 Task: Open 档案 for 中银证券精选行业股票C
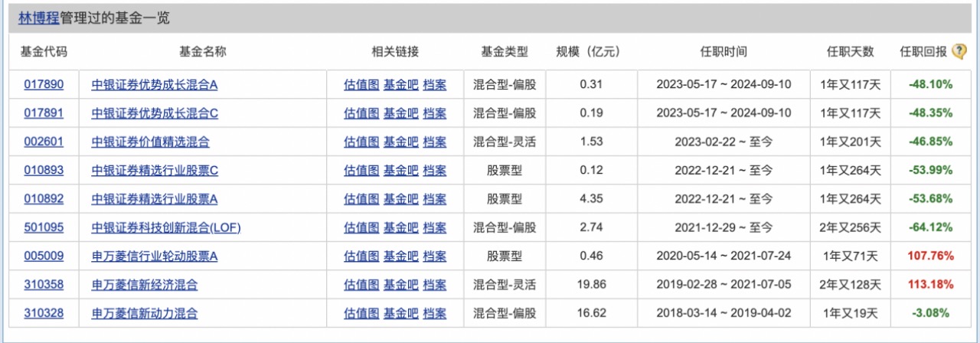[x=434, y=170]
